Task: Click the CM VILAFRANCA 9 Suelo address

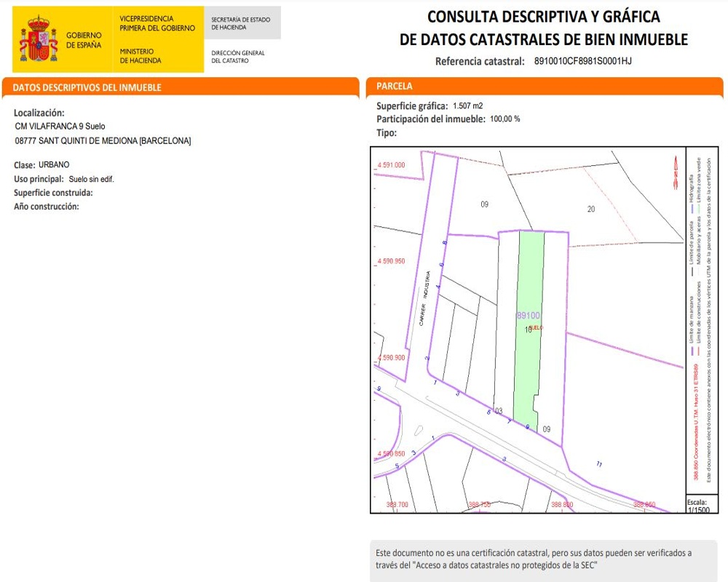Action: click(x=60, y=126)
